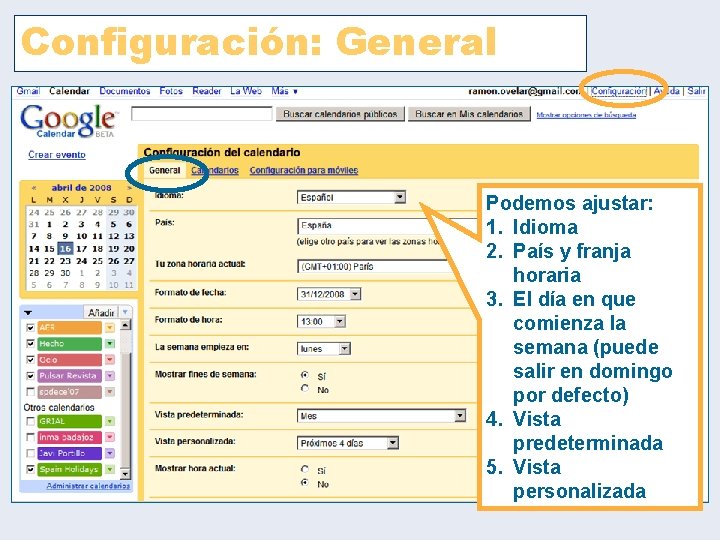Open Spain Holidays calendar options arrow

tap(109, 470)
